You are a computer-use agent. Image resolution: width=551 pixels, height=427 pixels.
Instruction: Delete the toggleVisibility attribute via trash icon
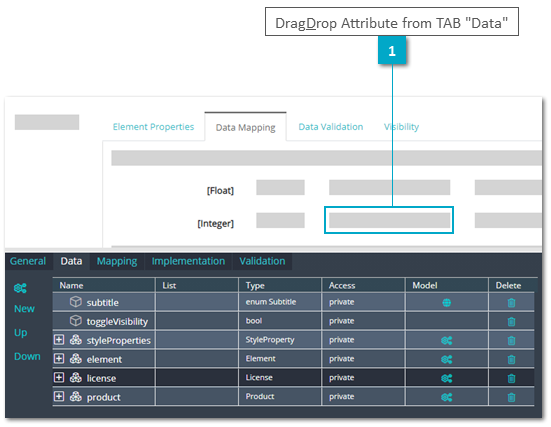(x=512, y=322)
